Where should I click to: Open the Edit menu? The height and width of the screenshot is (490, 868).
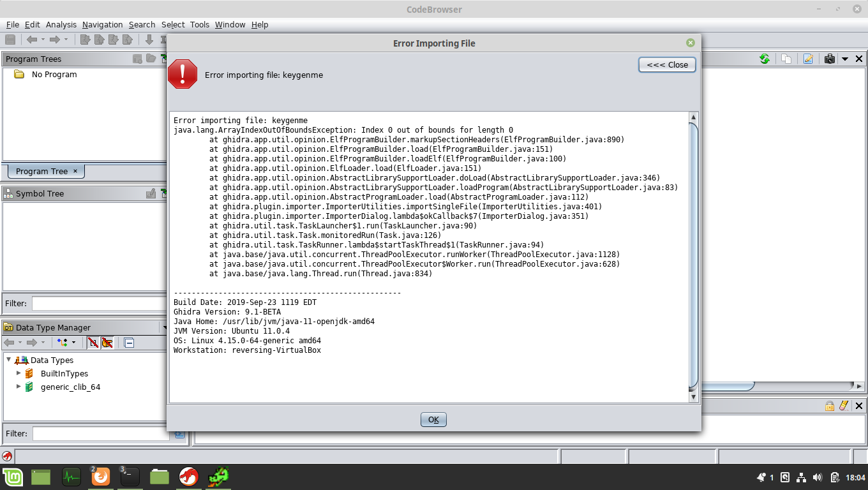[x=33, y=24]
